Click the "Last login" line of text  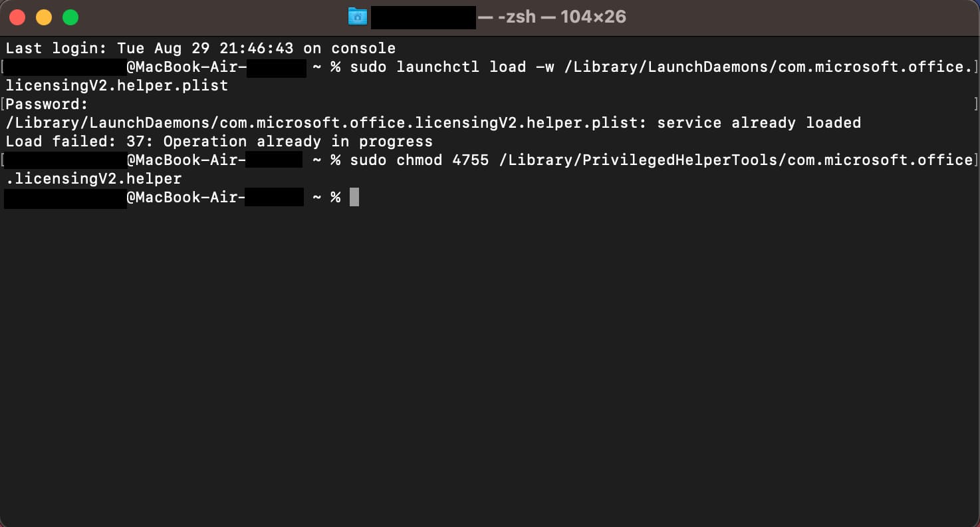pyautogui.click(x=201, y=49)
